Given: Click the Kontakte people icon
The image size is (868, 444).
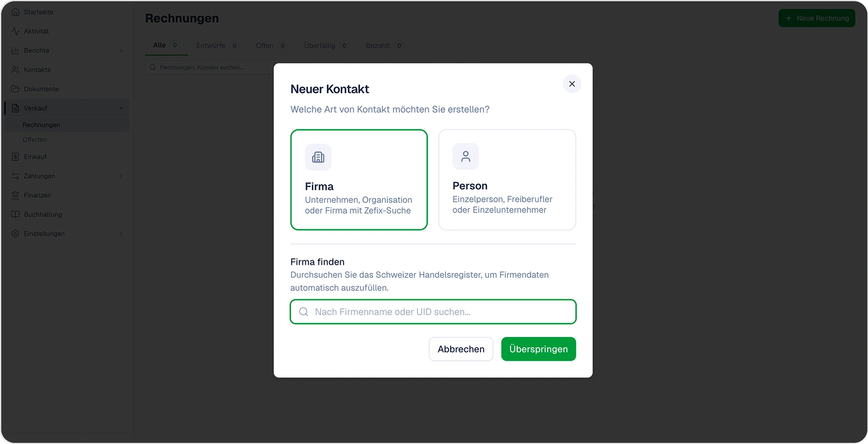Looking at the screenshot, I should (15, 70).
